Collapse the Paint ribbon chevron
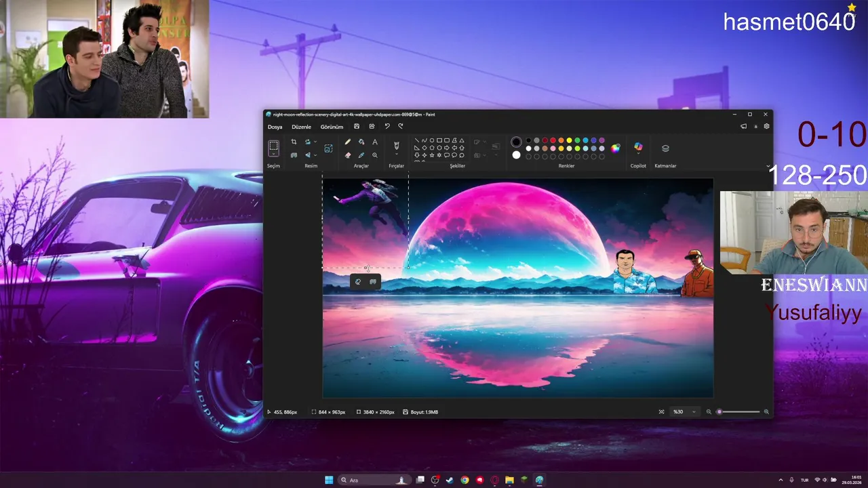Screen dimensions: 868x488 768,166
